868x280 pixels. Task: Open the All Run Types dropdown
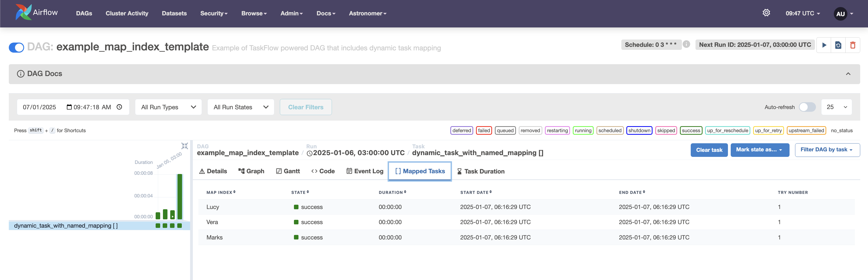168,107
